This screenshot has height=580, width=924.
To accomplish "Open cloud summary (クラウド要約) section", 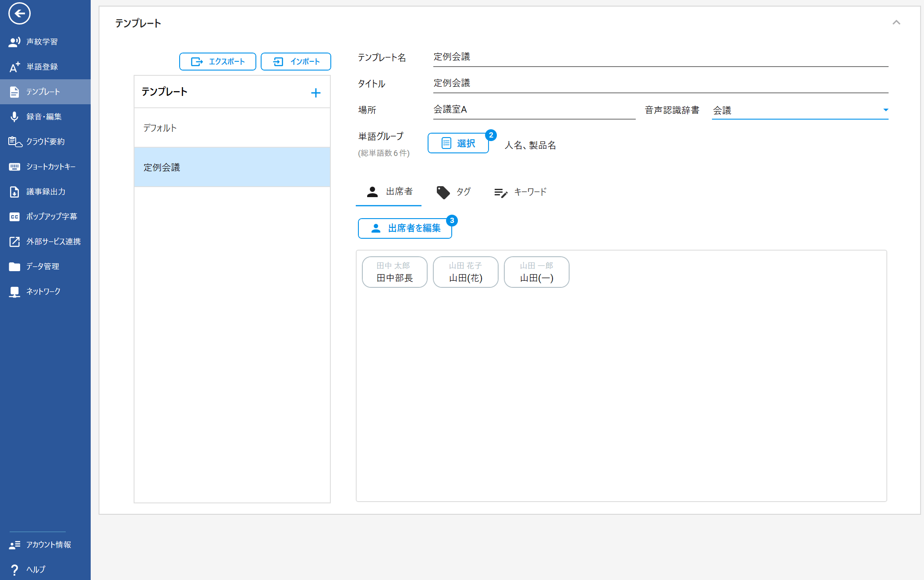I will pos(45,141).
